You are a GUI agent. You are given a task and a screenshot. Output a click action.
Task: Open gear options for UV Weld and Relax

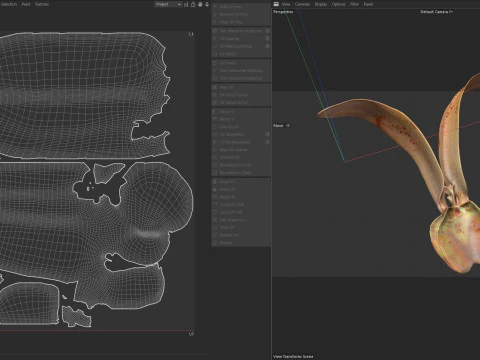tap(267, 46)
